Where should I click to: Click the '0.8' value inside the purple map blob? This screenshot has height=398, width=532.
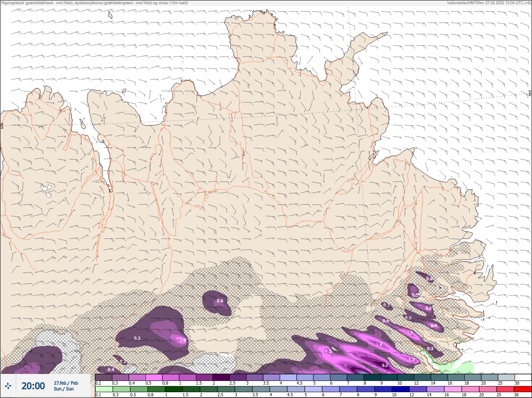[183, 341]
